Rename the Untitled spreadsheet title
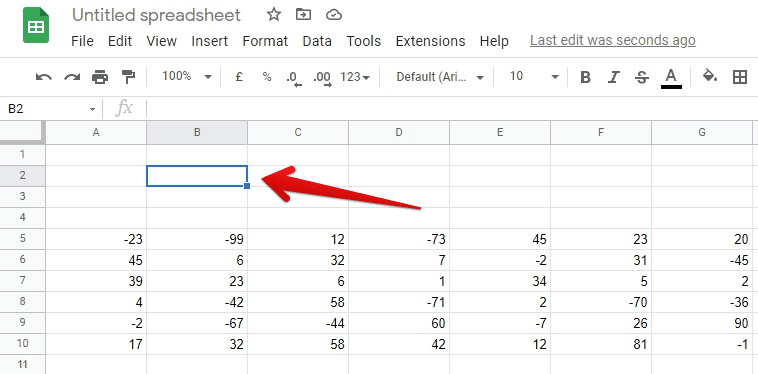The height and width of the screenshot is (374, 758). pos(156,15)
